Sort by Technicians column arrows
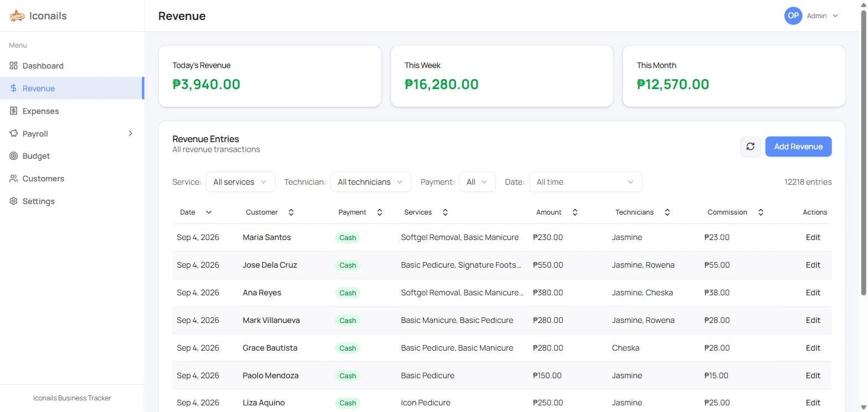Viewport: 868px width, 412px height. click(x=667, y=212)
